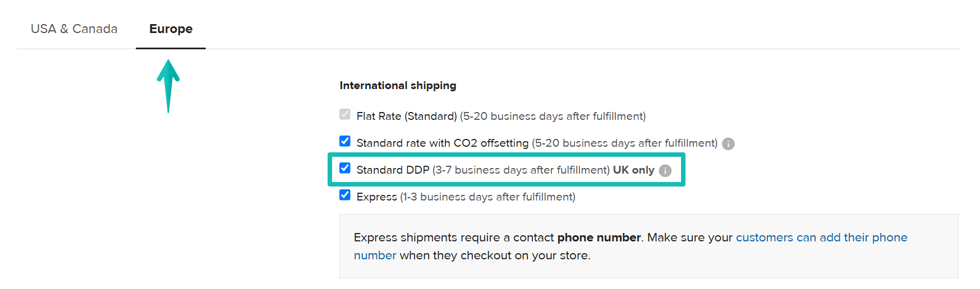Click the Standard rate with CO2 offsetting label
The width and height of the screenshot is (980, 289).
tap(442, 143)
